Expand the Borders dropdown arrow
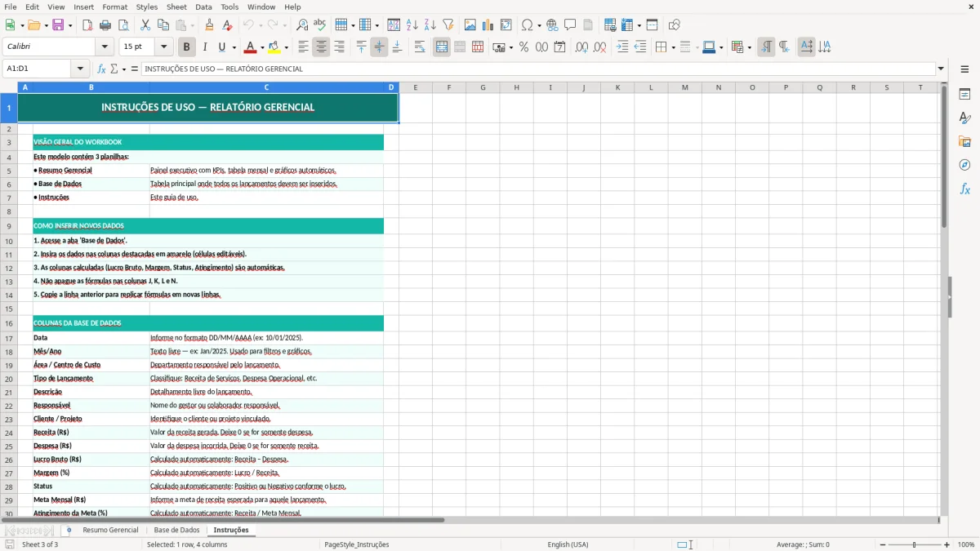This screenshot has width=980, height=551. (x=673, y=47)
